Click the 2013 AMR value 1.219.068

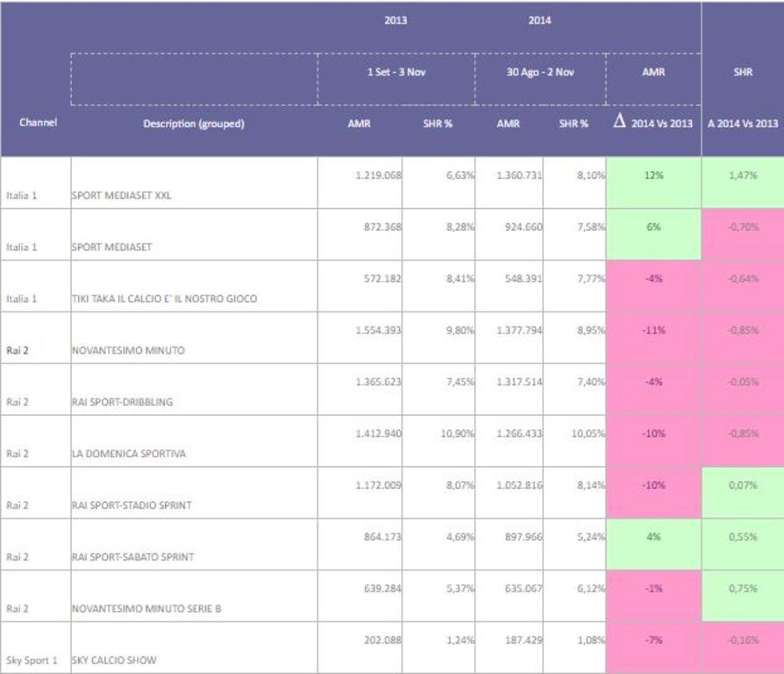tap(379, 176)
